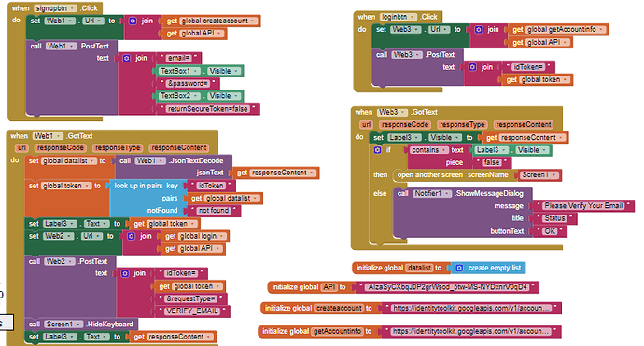The width and height of the screenshot is (644, 346).
Task: Click responseContent parameter in Web3 GotText
Action: 524,124
